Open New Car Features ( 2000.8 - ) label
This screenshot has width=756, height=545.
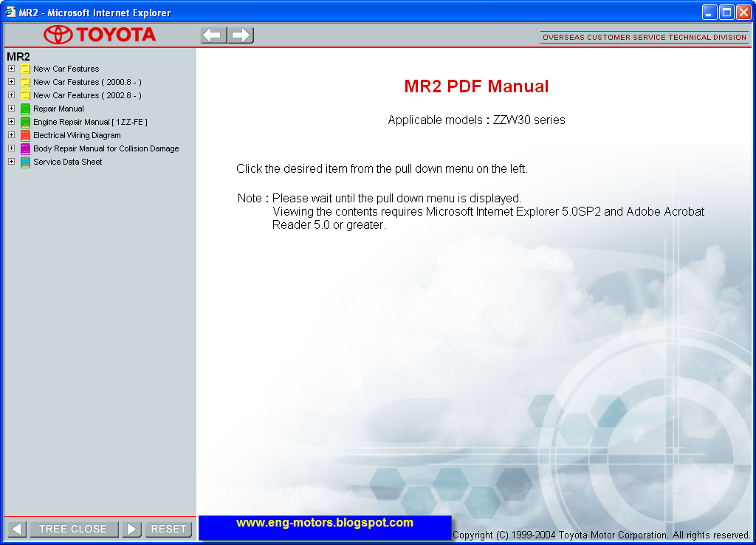click(87, 83)
